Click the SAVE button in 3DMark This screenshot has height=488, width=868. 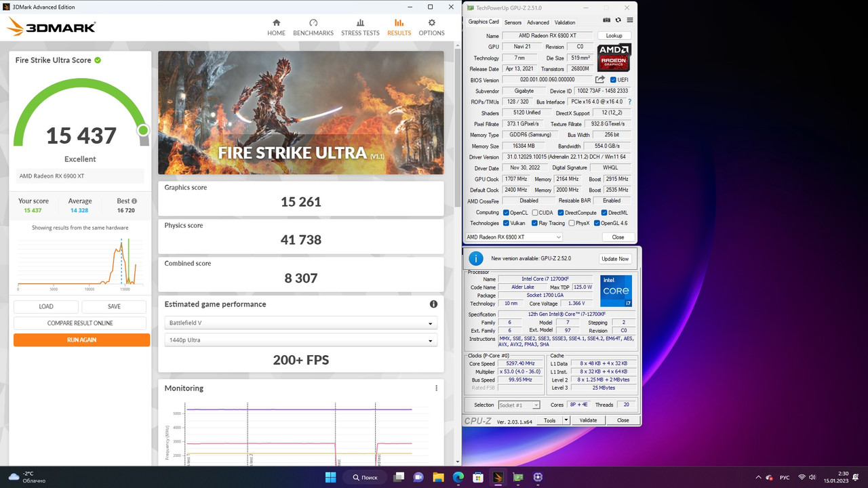pyautogui.click(x=114, y=306)
